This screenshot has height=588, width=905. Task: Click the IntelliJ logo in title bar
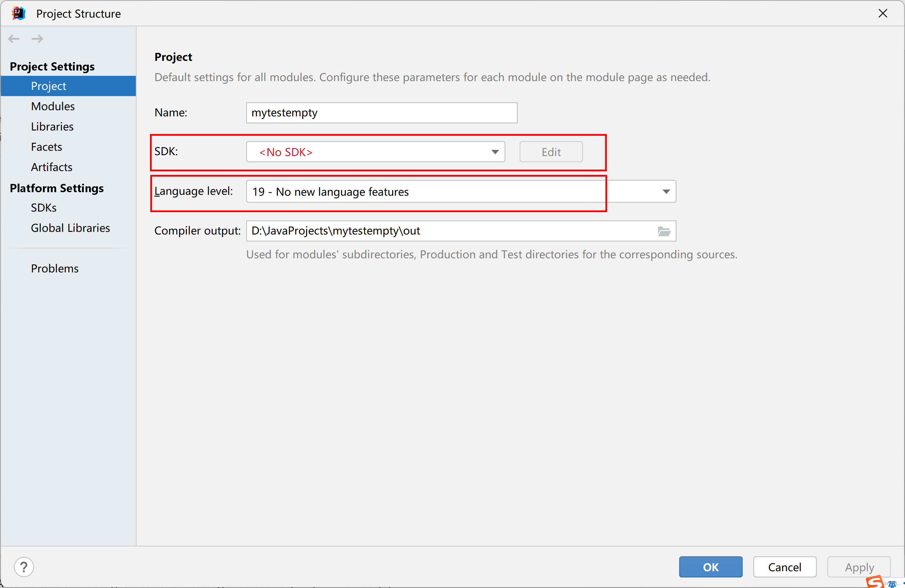click(18, 13)
